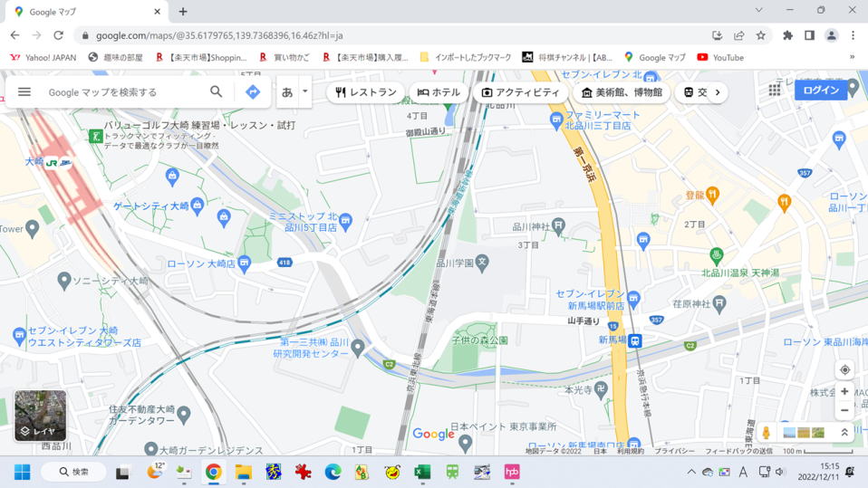Select the バリューゴルフ大崎 golf marker
This screenshot has height=488, width=868.
click(x=95, y=135)
